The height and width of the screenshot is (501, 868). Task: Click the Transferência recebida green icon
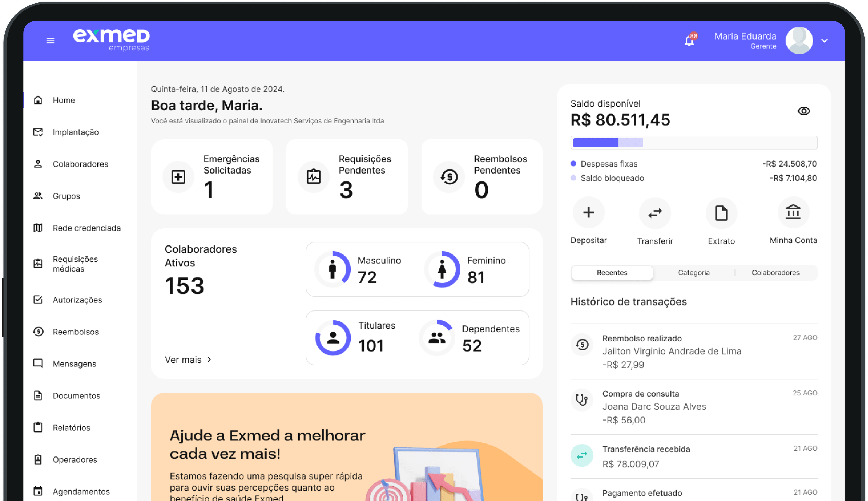[582, 456]
